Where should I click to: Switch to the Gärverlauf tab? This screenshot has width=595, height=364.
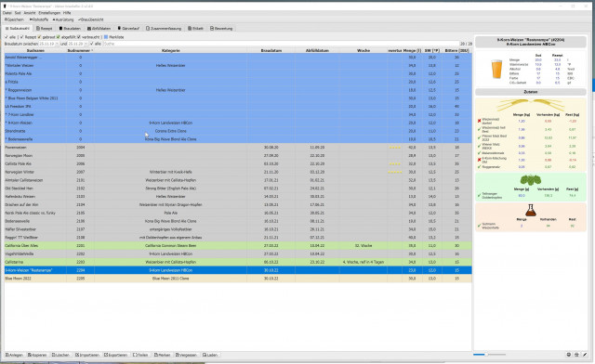tap(128, 29)
